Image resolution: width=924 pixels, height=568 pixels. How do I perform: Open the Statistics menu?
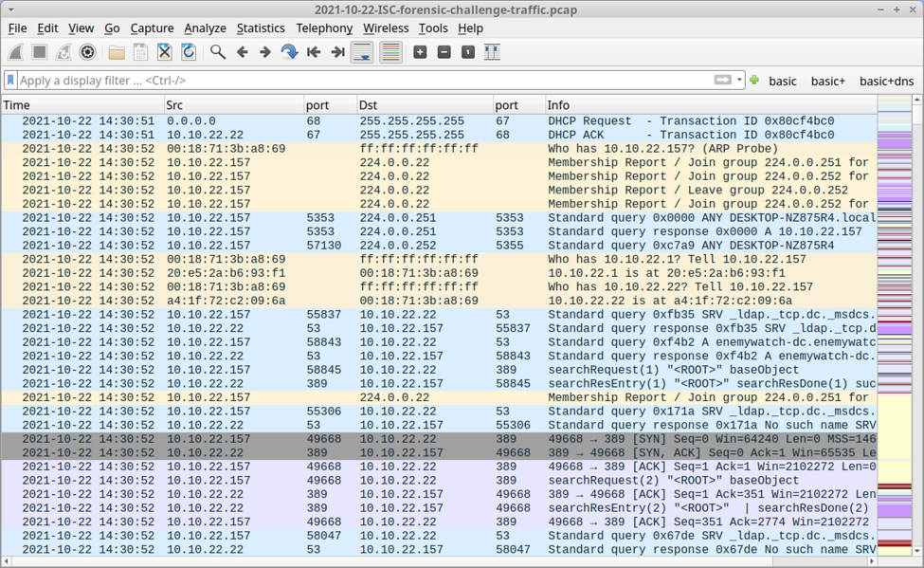[261, 28]
